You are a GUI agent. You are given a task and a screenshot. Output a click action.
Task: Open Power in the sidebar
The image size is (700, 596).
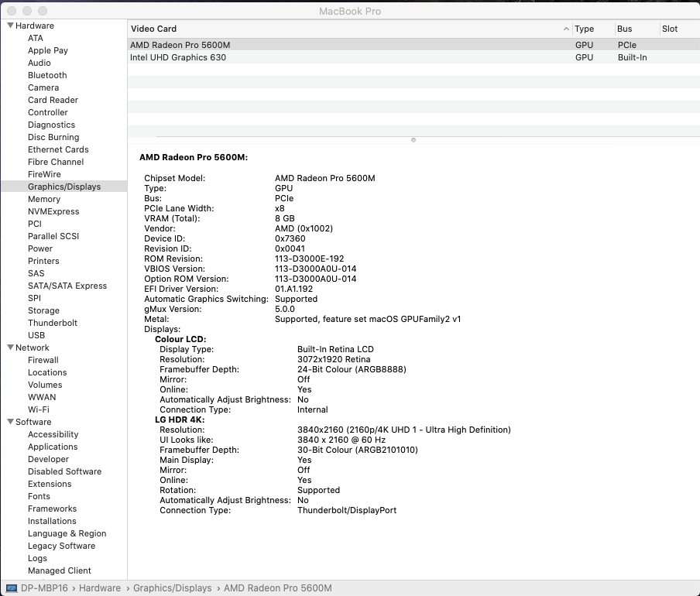coord(40,248)
